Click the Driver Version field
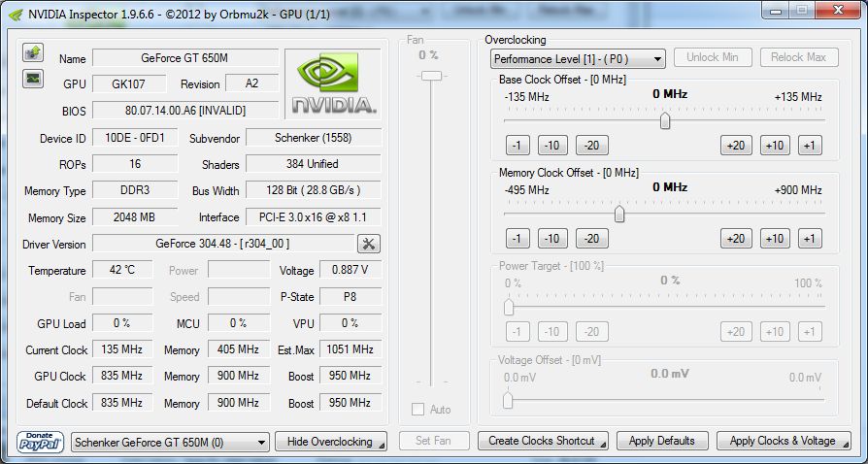Viewport: 868px width, 464px height. (223, 243)
